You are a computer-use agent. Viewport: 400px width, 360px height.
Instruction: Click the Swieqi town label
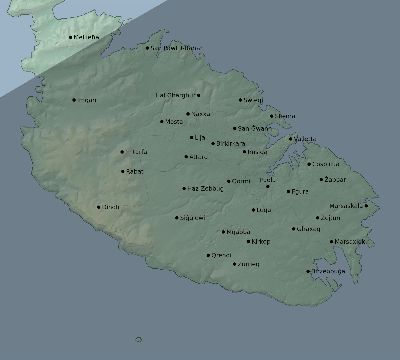point(253,100)
